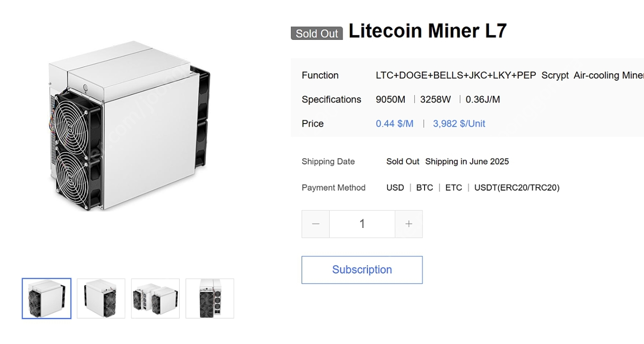
Task: Click the quantity input field
Action: click(362, 224)
